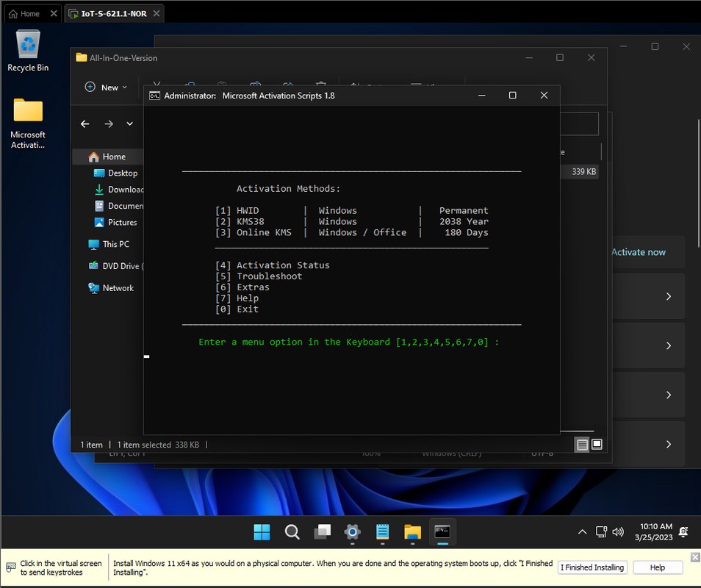Click the Network icon in sidebar
This screenshot has height=588, width=701.
[93, 288]
